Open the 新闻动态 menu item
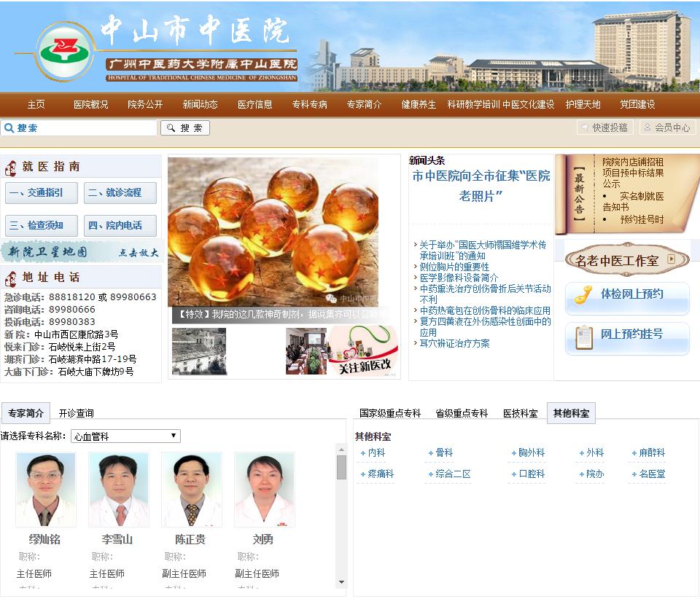The height and width of the screenshot is (604, 700). pyautogui.click(x=200, y=104)
